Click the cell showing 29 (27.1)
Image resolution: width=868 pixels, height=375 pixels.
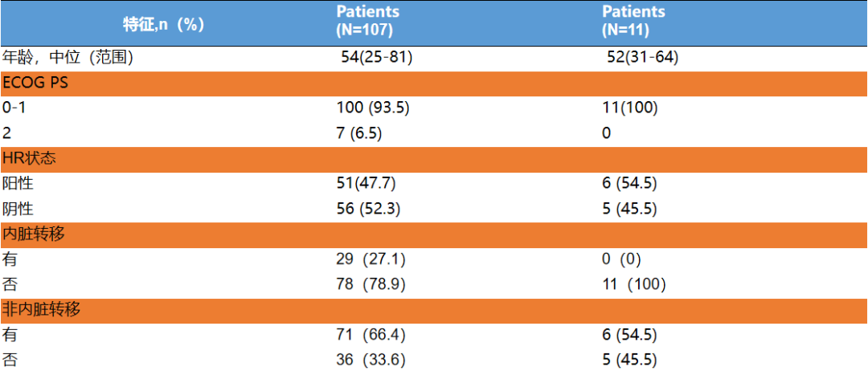(x=370, y=259)
